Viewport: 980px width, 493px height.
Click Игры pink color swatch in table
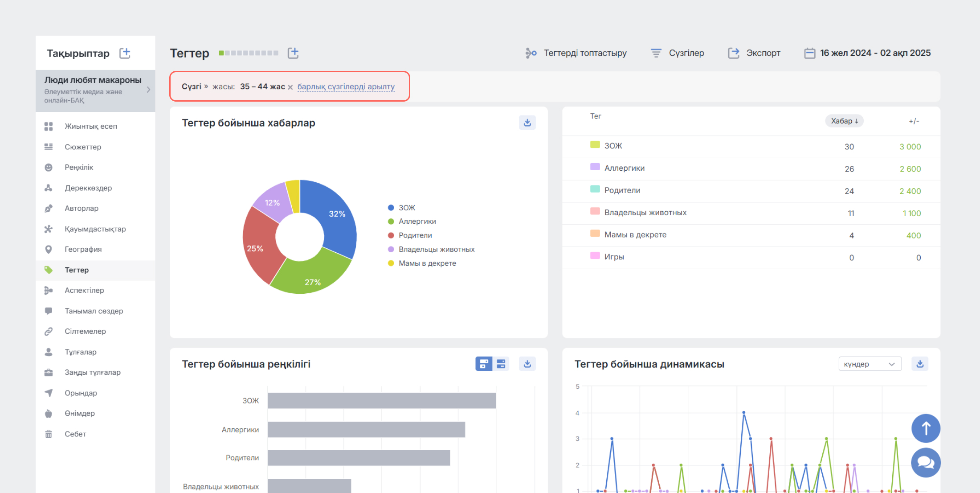(595, 255)
